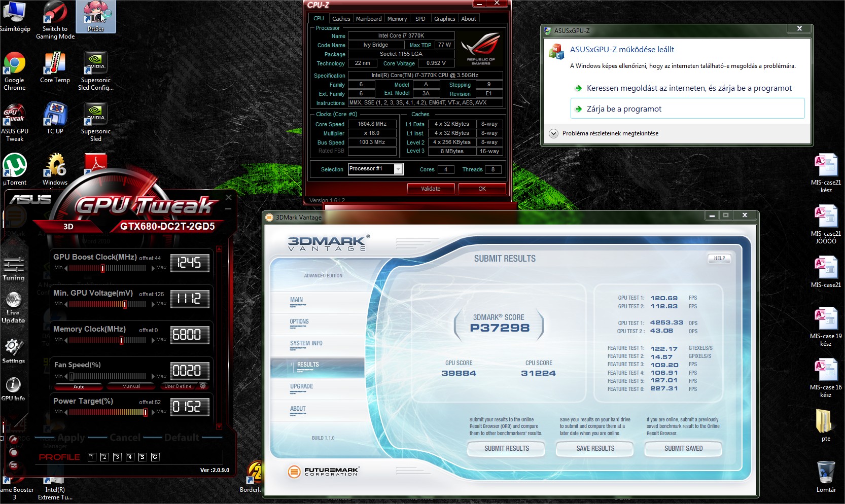This screenshot has height=504, width=845.
Task: Select GPU Tweak profile 1
Action: [x=92, y=457]
